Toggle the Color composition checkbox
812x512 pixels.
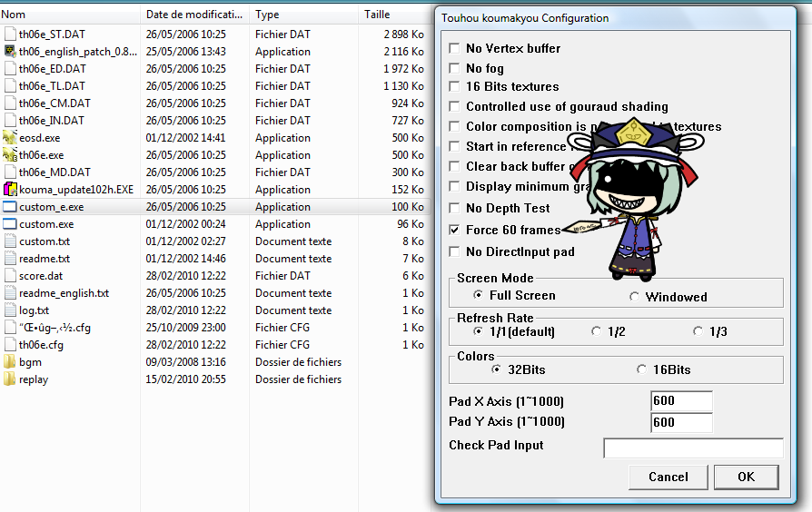454,126
